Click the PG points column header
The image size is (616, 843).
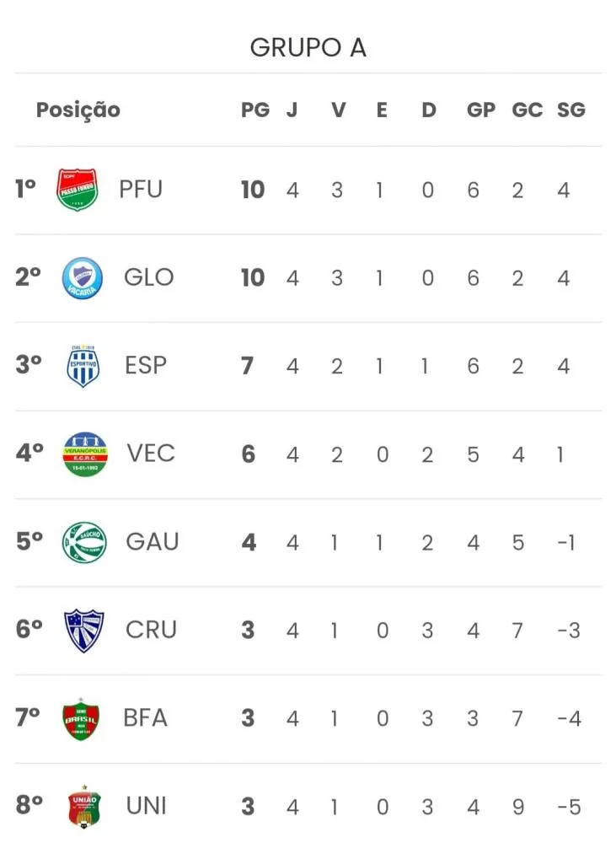(255, 110)
